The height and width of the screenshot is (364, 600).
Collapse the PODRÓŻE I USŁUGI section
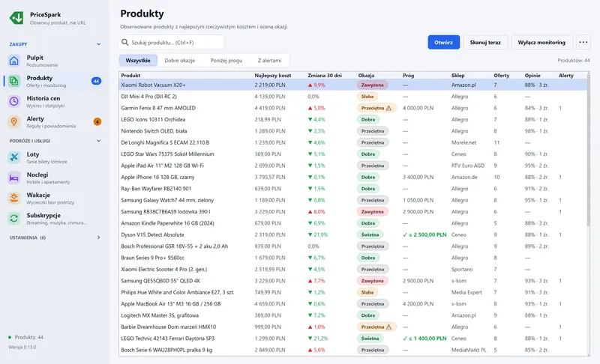[99, 141]
